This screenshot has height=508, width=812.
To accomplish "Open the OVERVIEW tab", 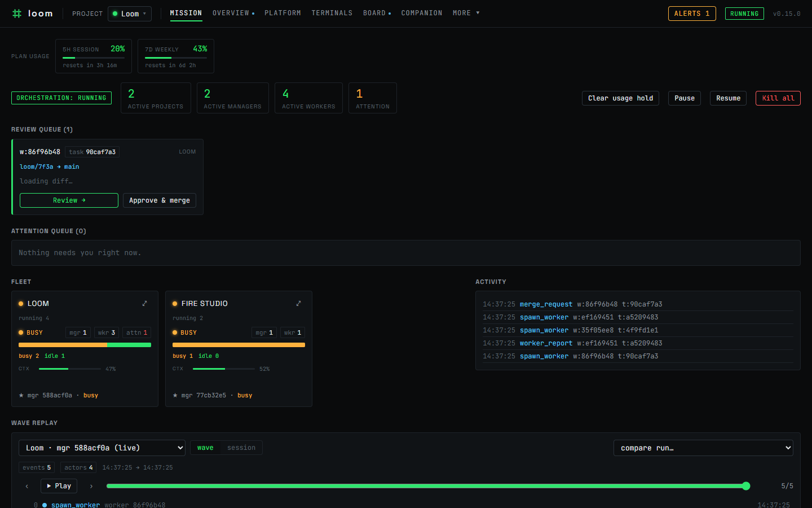I will coord(233,13).
